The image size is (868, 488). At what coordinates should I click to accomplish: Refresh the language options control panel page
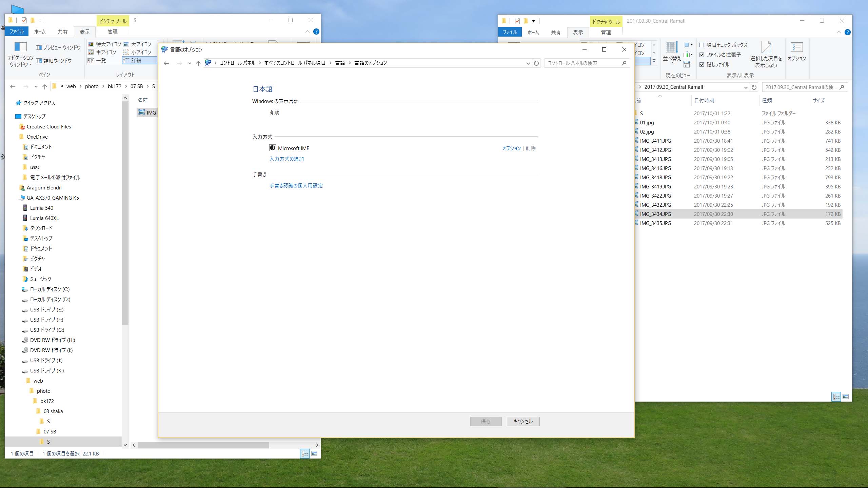click(x=536, y=63)
